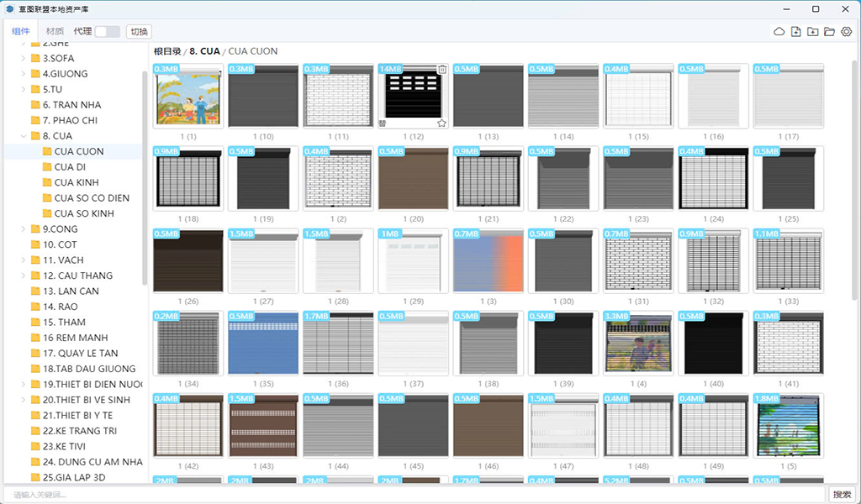This screenshot has width=861, height=504.
Task: Click the cloud library icon
Action: click(x=779, y=32)
